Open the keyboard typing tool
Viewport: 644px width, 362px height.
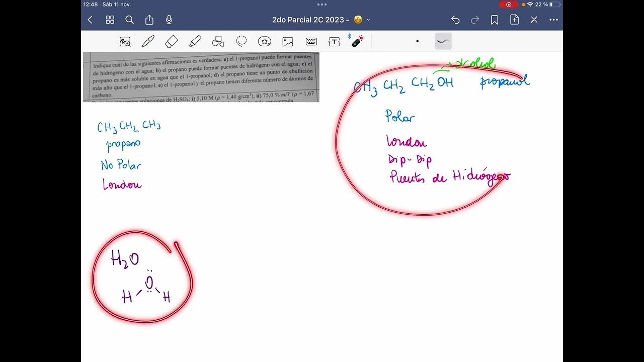[x=311, y=42]
